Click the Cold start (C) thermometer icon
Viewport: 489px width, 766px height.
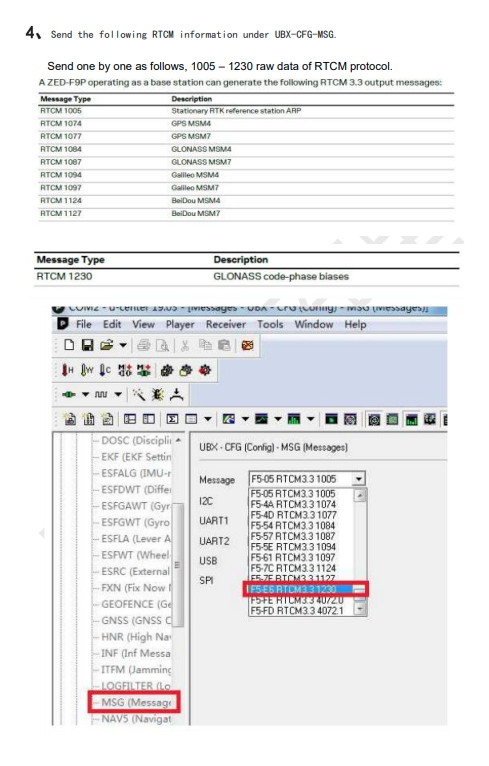pyautogui.click(x=105, y=370)
